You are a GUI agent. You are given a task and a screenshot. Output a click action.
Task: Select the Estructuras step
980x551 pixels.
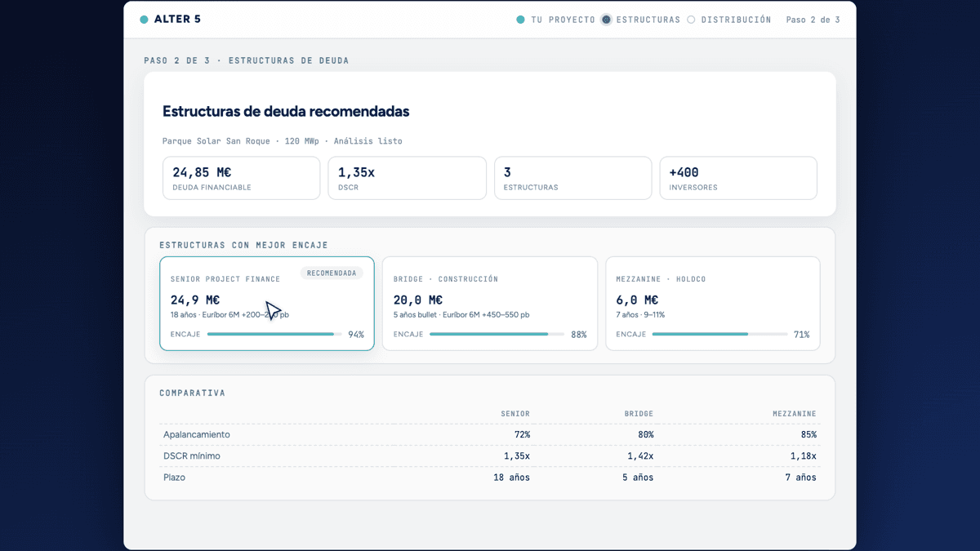click(648, 20)
